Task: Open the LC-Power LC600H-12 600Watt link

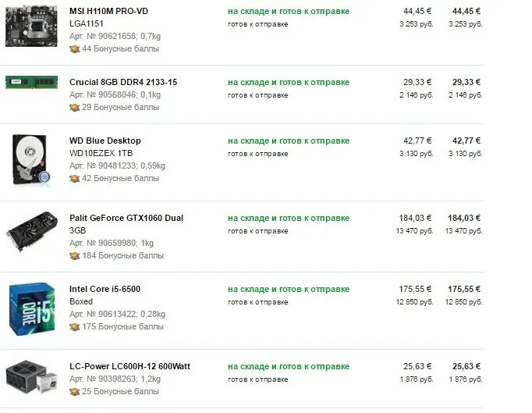Action: 130,366
